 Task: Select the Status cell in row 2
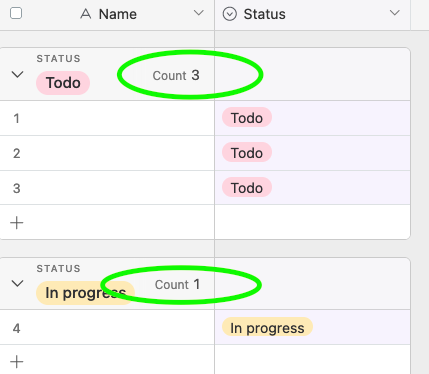tap(312, 153)
